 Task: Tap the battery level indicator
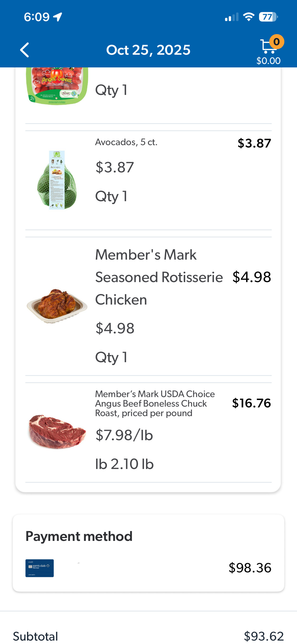click(268, 17)
